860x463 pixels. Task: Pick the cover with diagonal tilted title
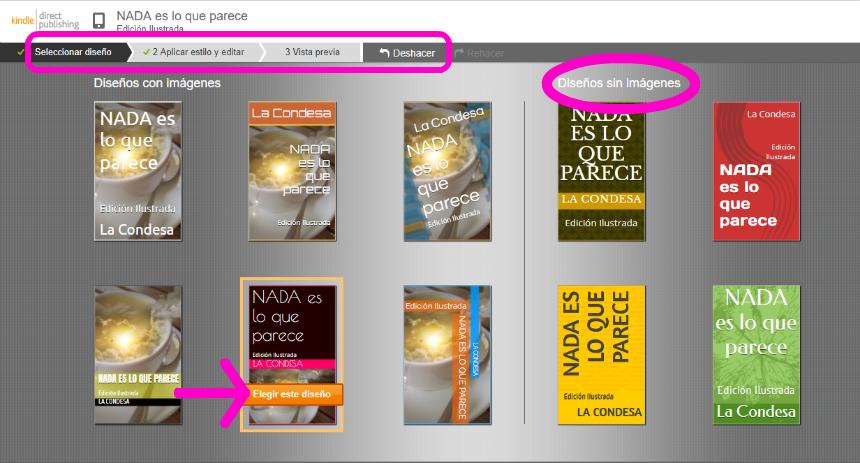tap(447, 171)
